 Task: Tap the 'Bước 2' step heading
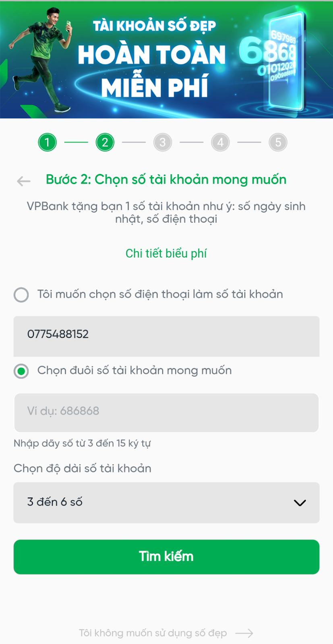(166, 180)
